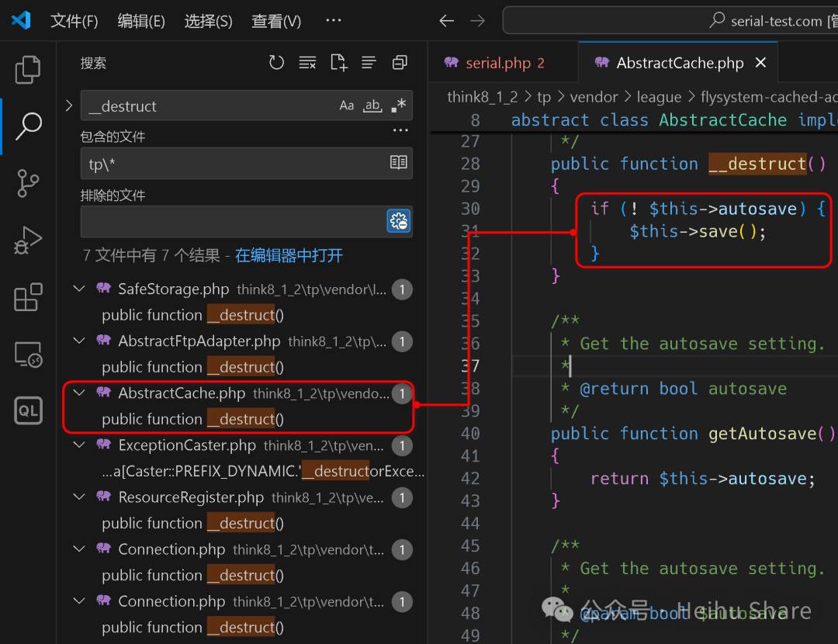Click getAutosave function name in editor

point(763,434)
